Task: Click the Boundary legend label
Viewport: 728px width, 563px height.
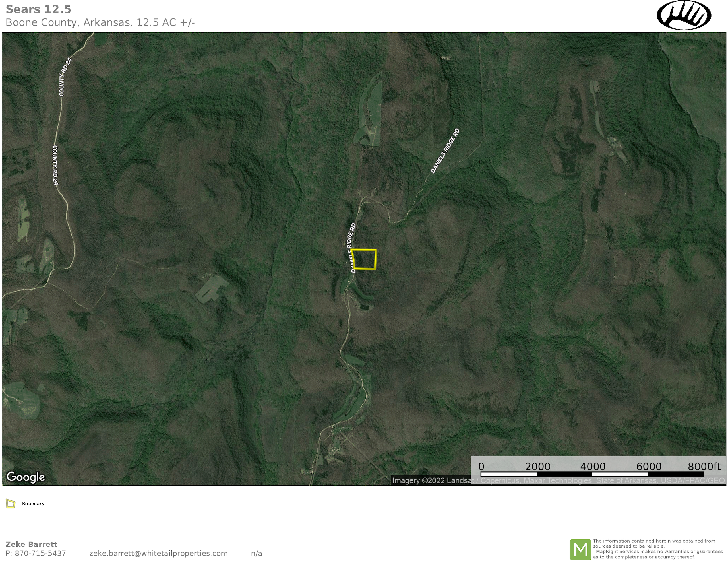Action: pyautogui.click(x=33, y=504)
